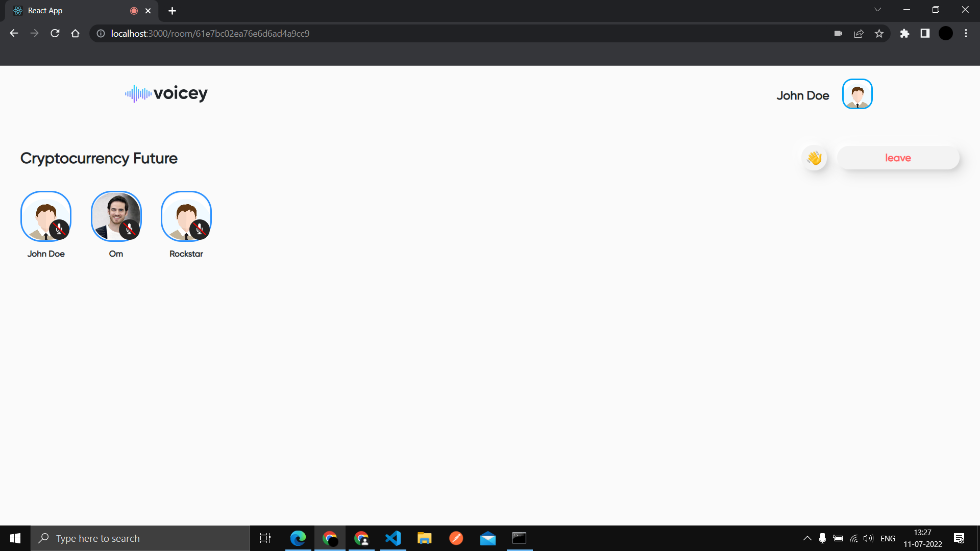980x551 pixels.
Task: Expand the tab search chevron
Action: point(877,10)
